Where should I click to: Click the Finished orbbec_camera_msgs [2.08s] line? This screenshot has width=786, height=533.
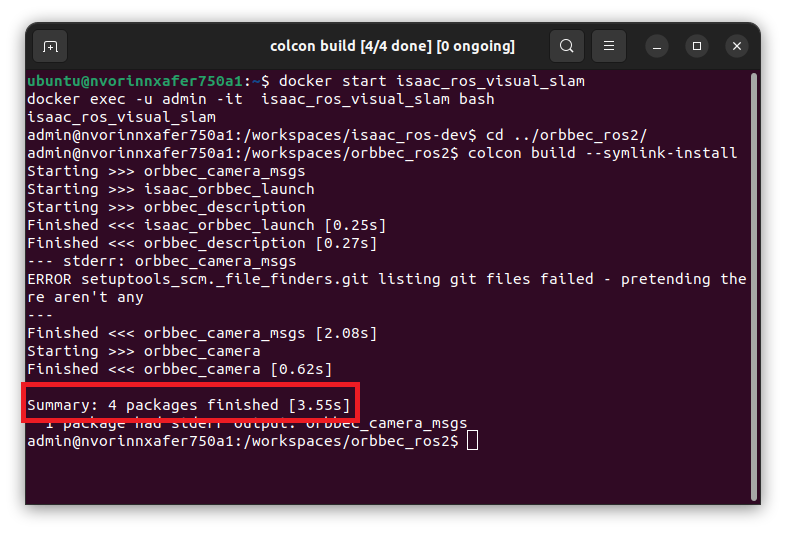[202, 333]
